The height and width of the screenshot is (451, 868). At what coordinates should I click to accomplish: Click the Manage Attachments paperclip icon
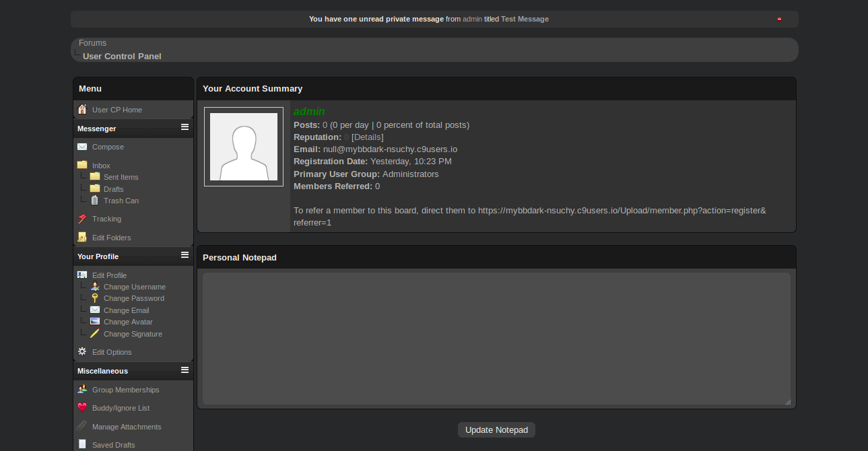point(82,426)
